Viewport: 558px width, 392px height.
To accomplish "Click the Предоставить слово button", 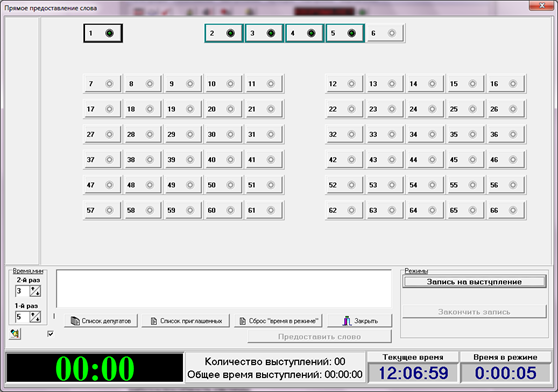I will click(320, 337).
